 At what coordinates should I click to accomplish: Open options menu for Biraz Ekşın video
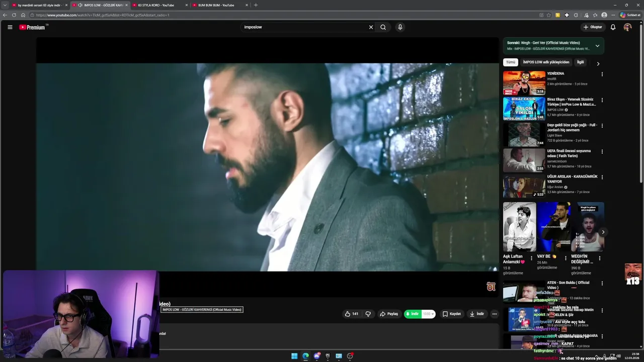tap(602, 100)
